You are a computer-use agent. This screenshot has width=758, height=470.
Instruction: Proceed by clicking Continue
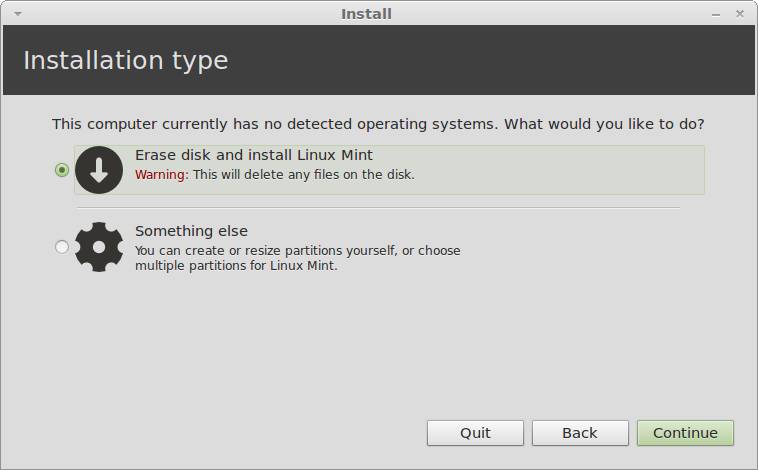685,433
